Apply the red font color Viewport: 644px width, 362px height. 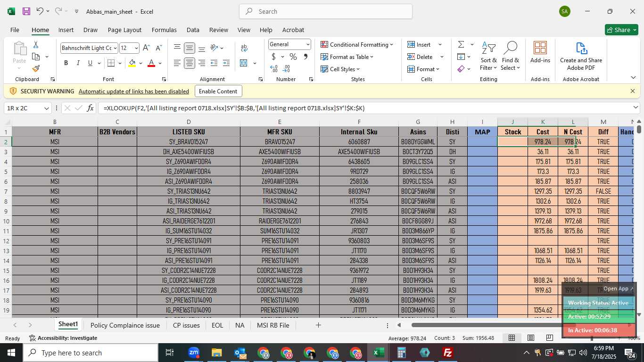click(x=151, y=63)
